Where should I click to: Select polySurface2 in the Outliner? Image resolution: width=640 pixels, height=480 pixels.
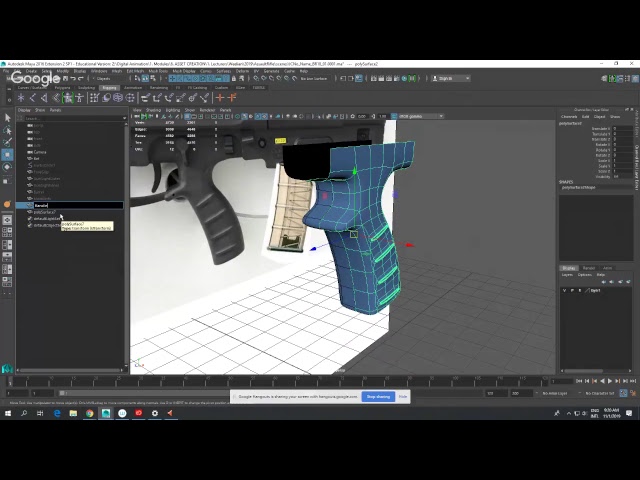pos(44,212)
